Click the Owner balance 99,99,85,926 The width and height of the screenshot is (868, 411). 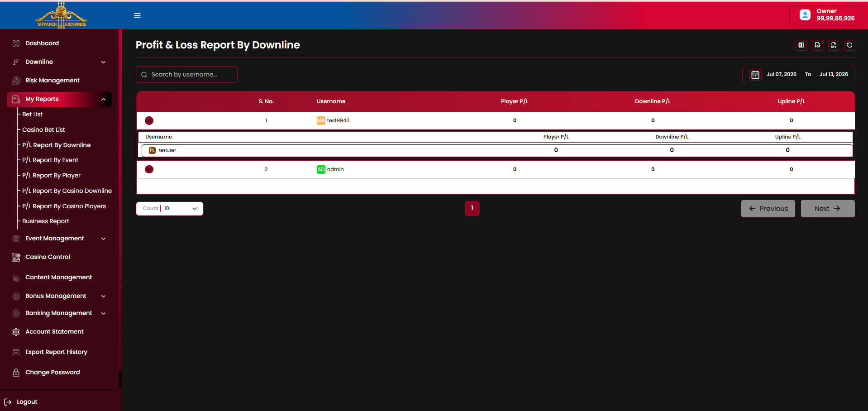click(835, 19)
